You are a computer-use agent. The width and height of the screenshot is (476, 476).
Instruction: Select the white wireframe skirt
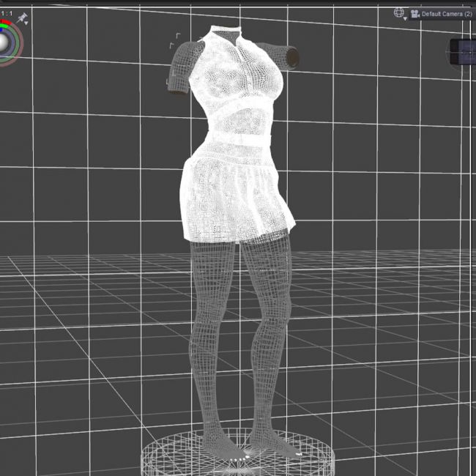(x=234, y=198)
